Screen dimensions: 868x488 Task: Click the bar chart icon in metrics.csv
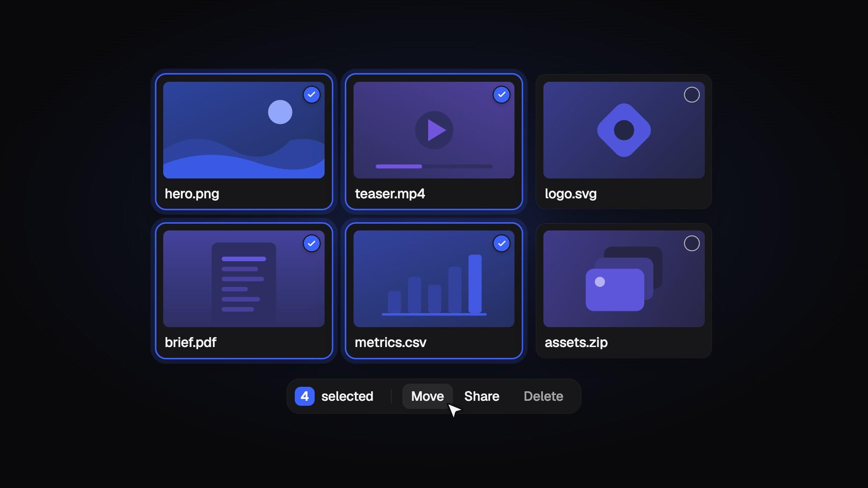tap(434, 285)
